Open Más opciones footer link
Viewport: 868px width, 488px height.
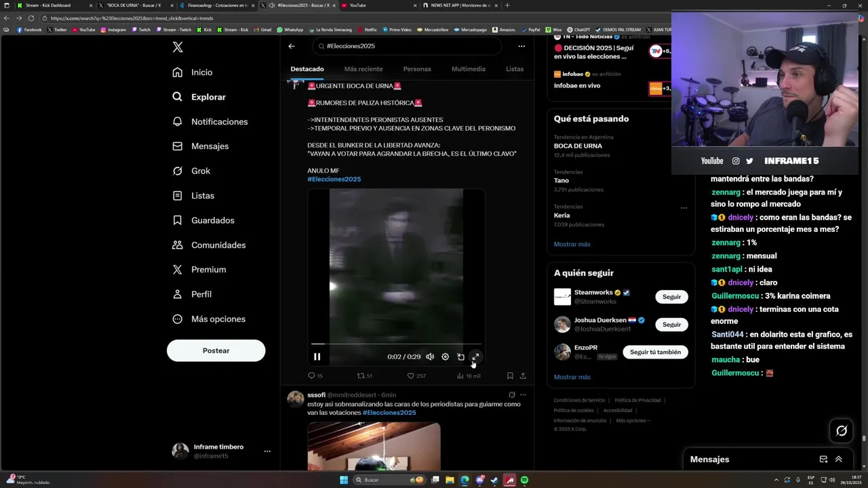[x=633, y=420]
